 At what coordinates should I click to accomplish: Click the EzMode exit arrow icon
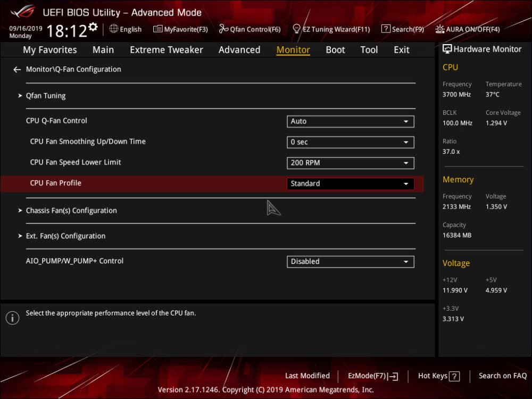click(x=393, y=376)
